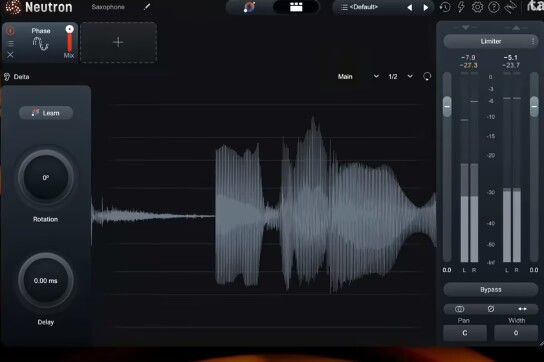Toggle the Phase module power button

(10, 31)
